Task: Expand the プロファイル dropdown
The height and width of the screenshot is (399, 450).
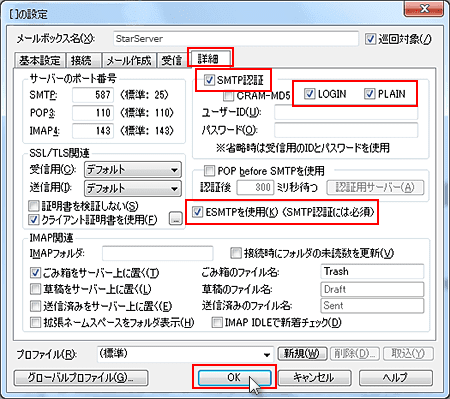Action: [x=185, y=354]
